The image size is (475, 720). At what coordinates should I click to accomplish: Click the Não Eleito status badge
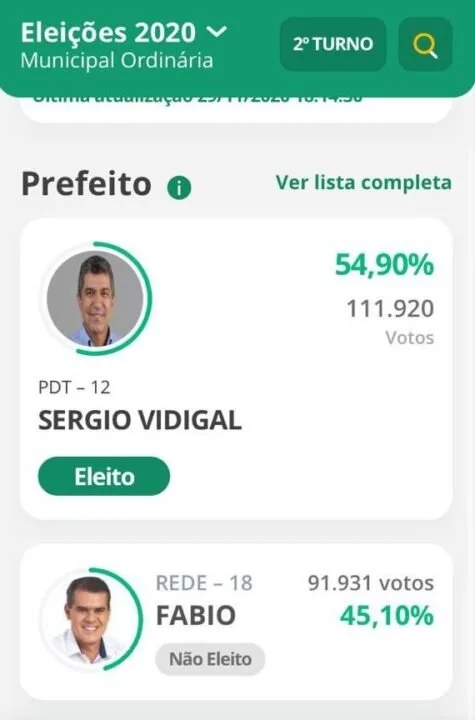tap(210, 659)
